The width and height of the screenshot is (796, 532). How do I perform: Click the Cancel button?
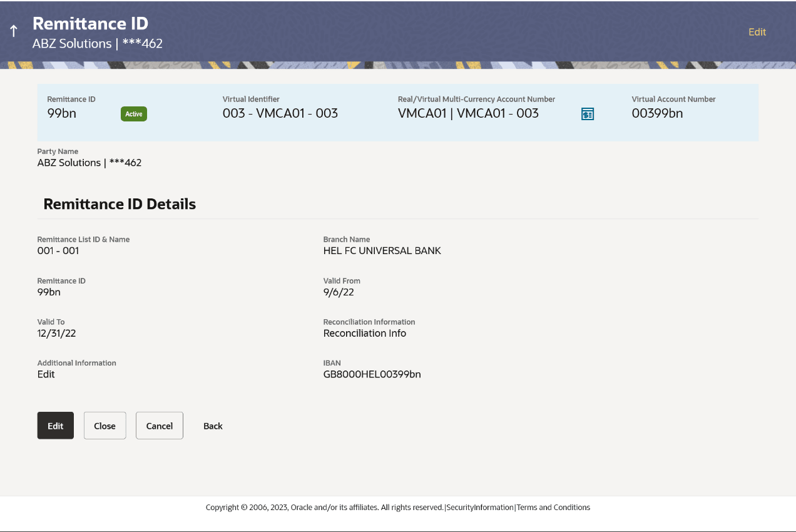click(x=160, y=426)
